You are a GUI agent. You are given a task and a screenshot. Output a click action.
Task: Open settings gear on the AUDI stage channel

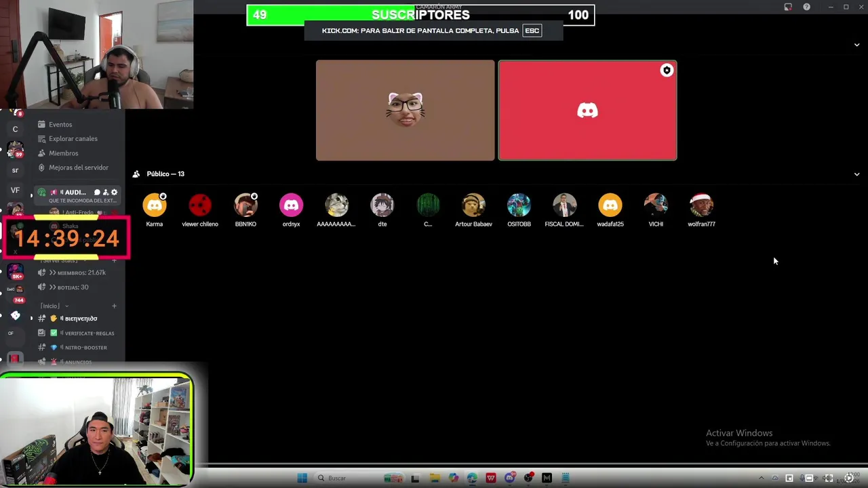[x=114, y=192]
